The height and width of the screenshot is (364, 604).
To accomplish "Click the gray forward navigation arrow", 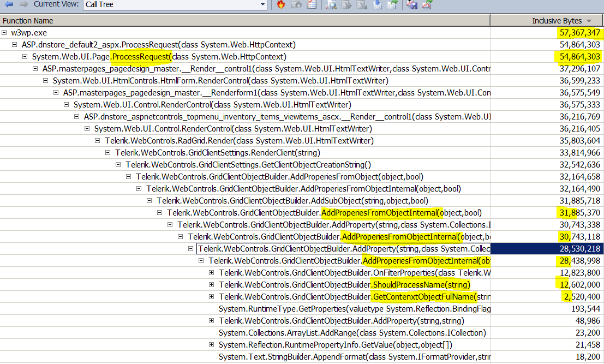I will tap(24, 4).
